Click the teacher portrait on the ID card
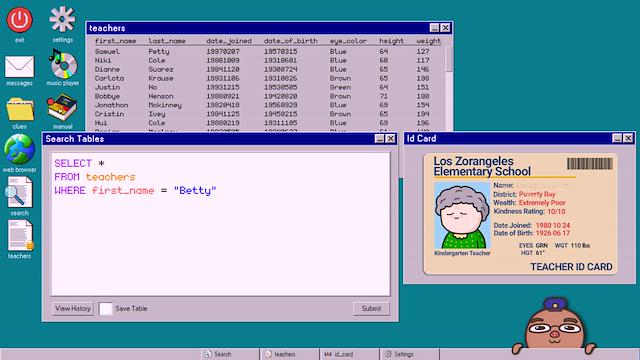640x360 pixels. click(462, 215)
